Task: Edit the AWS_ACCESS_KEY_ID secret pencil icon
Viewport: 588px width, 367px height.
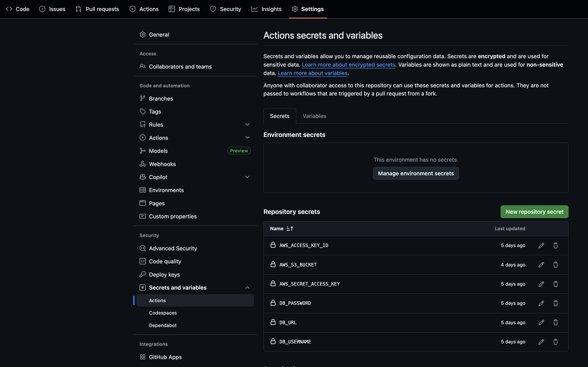Action: (541, 245)
